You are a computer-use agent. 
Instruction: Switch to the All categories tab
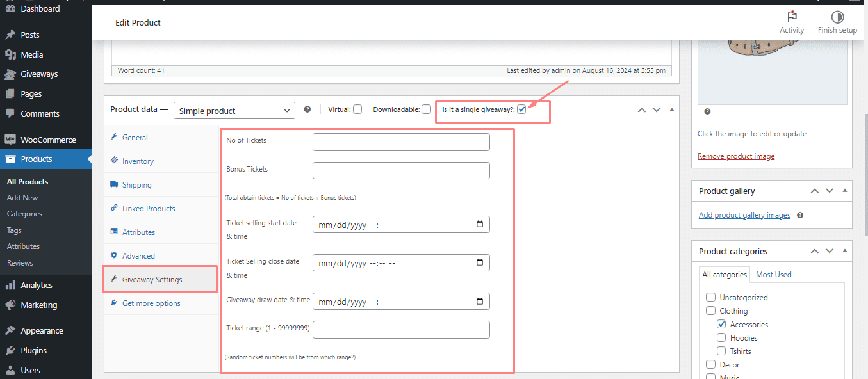725,274
